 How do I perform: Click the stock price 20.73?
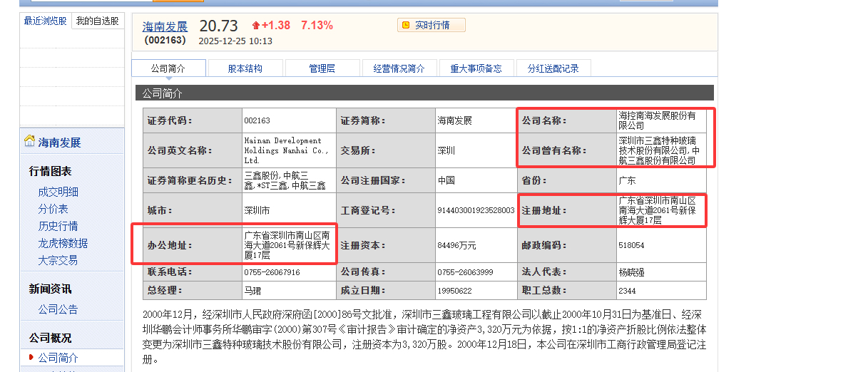click(220, 25)
